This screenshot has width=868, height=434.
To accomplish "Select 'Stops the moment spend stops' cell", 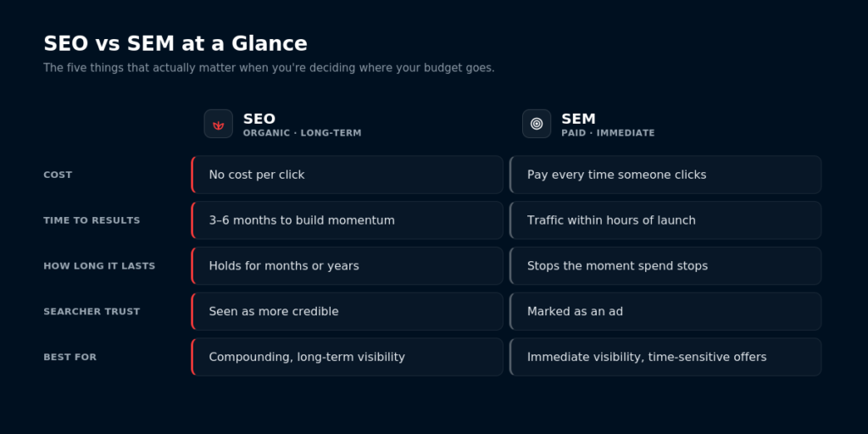I will 665,265.
